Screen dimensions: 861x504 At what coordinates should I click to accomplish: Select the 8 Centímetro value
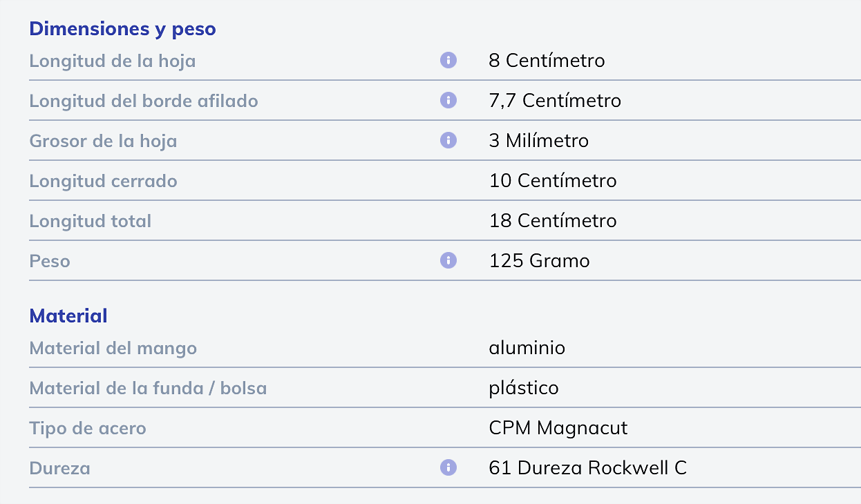pos(547,61)
